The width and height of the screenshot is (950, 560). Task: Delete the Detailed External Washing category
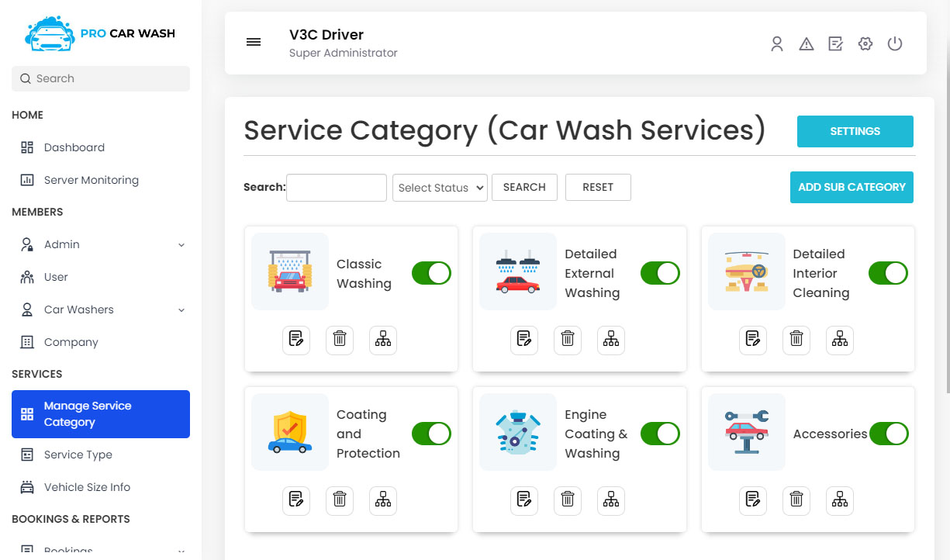568,339
